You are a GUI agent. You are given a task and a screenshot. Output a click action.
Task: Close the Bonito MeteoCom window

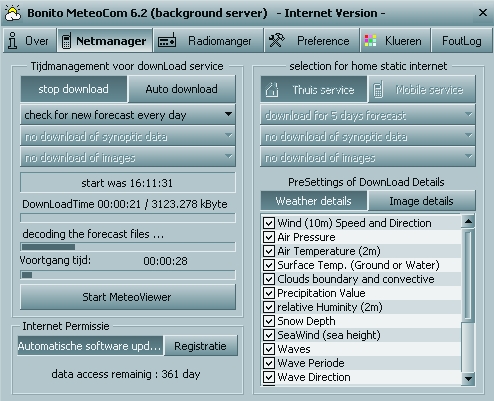[483, 13]
